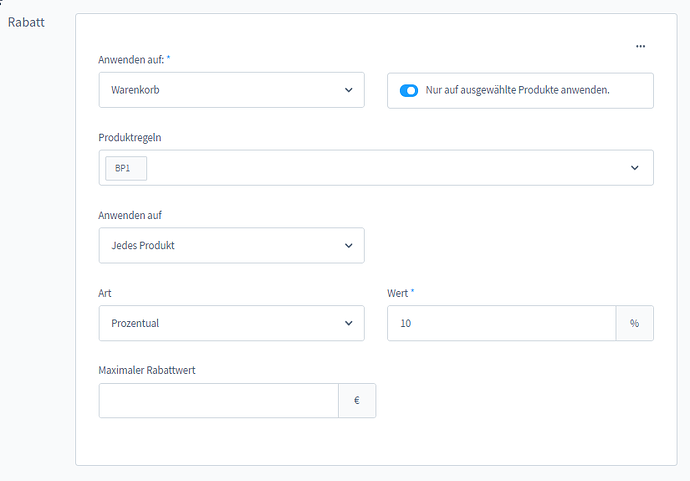690x481 pixels.
Task: Click the Produktregeln multi-select field
Action: [380, 168]
